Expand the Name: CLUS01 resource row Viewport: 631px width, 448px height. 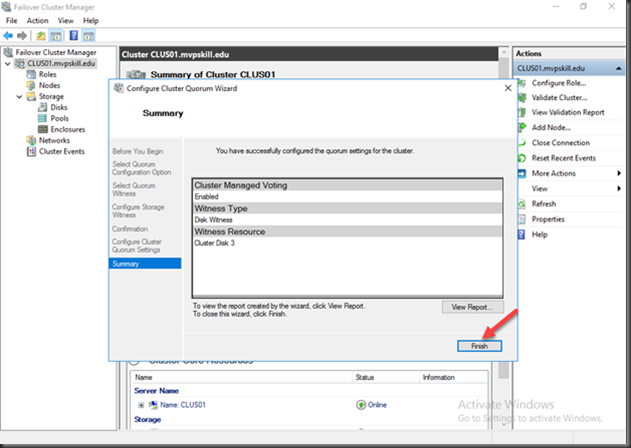pyautogui.click(x=141, y=405)
